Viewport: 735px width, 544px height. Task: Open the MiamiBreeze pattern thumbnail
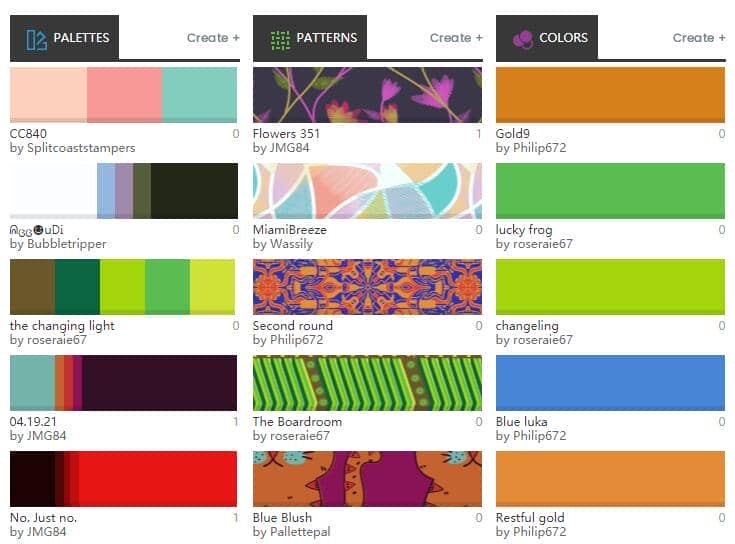point(367,191)
